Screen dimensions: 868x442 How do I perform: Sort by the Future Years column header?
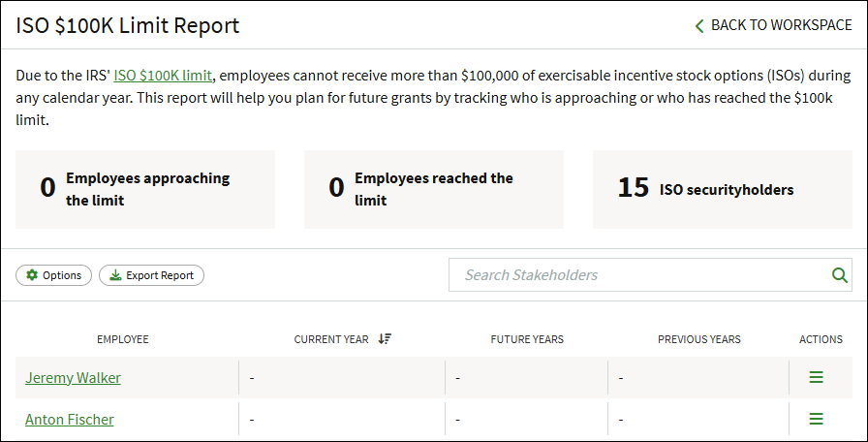coord(527,339)
